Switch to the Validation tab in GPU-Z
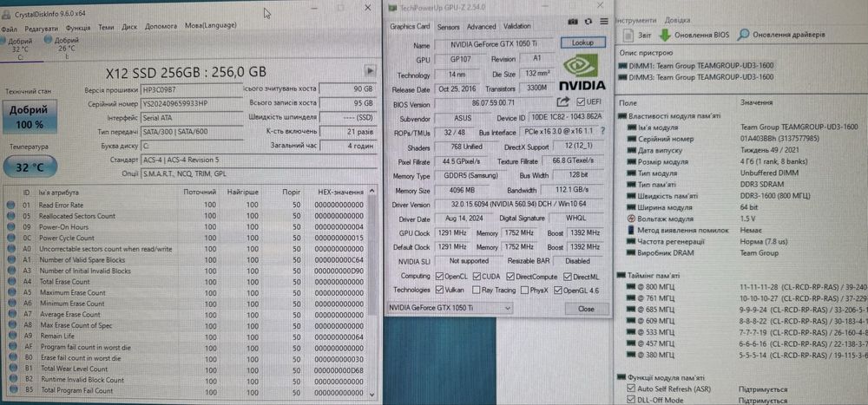 (x=517, y=26)
